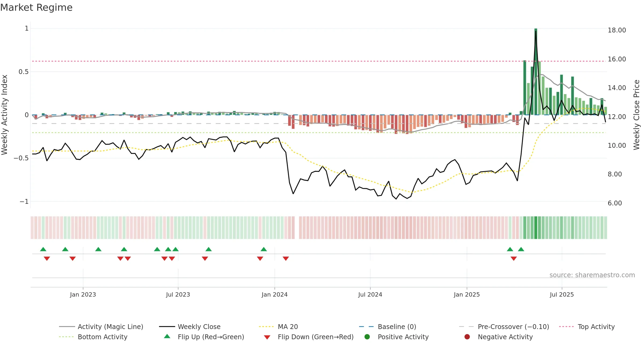This screenshot has height=362, width=644.
Task: Click the 12.00 price axis tick
Action: [617, 117]
